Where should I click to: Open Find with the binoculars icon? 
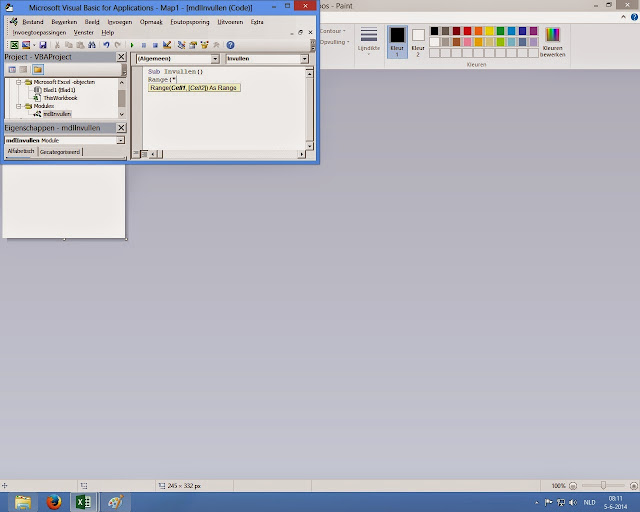(92, 45)
